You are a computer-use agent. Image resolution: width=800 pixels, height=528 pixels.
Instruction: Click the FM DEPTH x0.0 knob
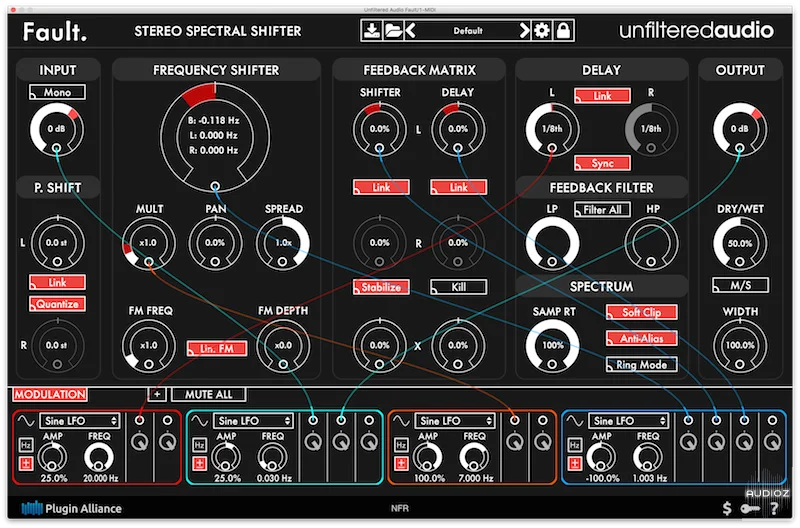(283, 345)
